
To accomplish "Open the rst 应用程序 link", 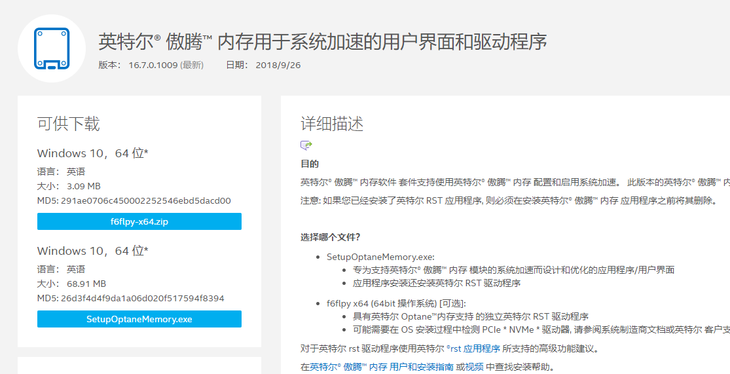I will (473, 348).
